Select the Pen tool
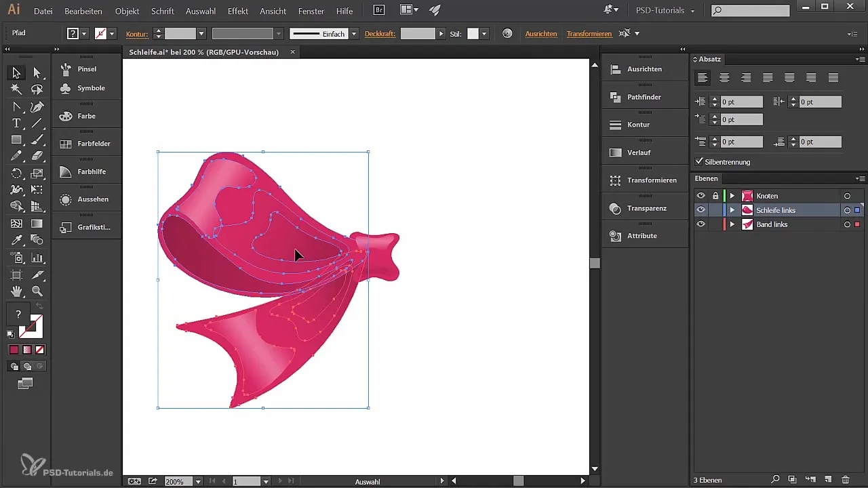The width and height of the screenshot is (868, 488). [x=37, y=106]
